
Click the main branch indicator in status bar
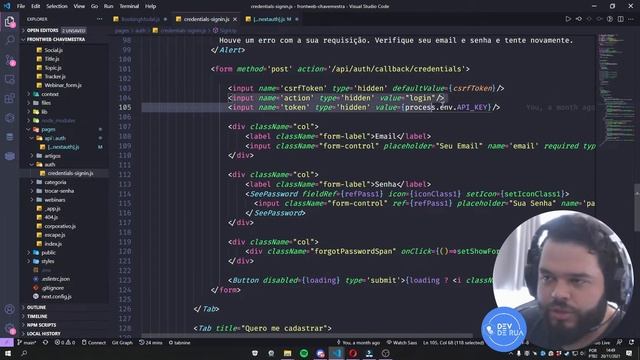27,342
